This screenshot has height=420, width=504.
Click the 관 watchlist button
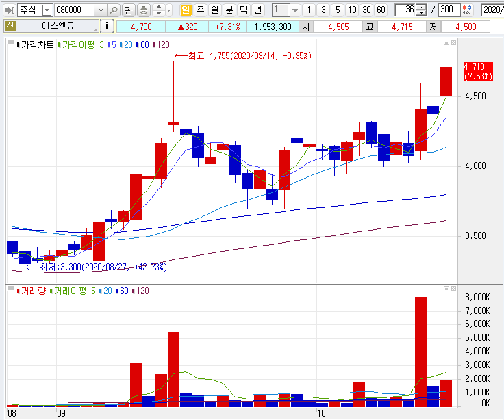[x=129, y=10]
